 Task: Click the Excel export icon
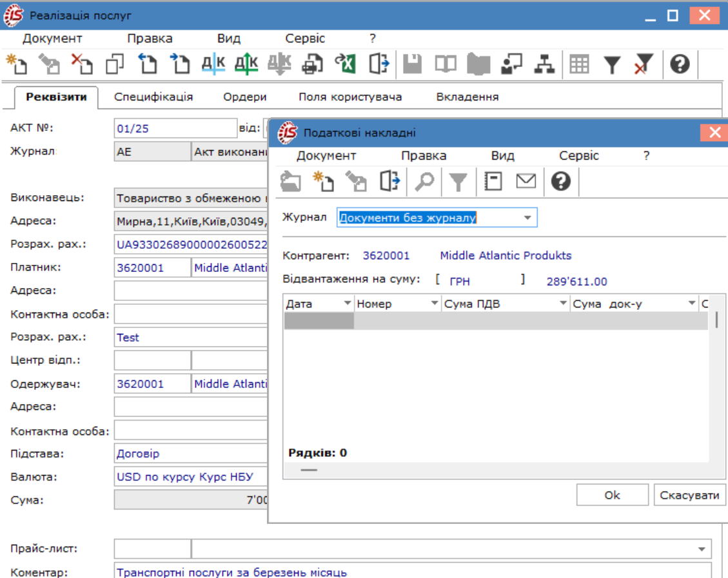pyautogui.click(x=346, y=64)
